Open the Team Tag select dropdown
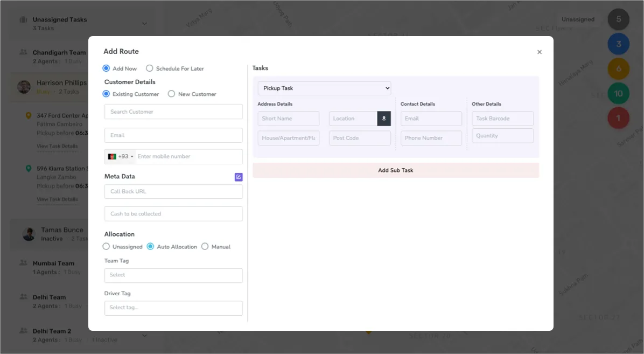 pyautogui.click(x=173, y=275)
